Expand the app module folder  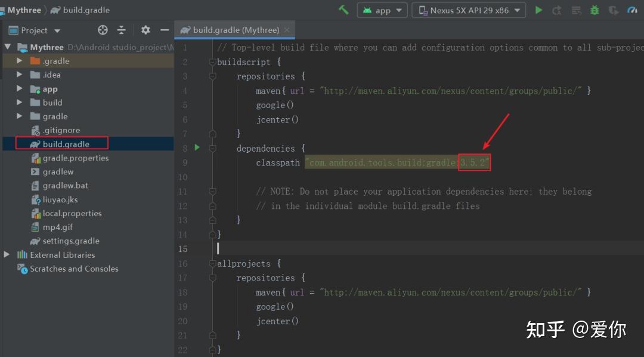(19, 88)
